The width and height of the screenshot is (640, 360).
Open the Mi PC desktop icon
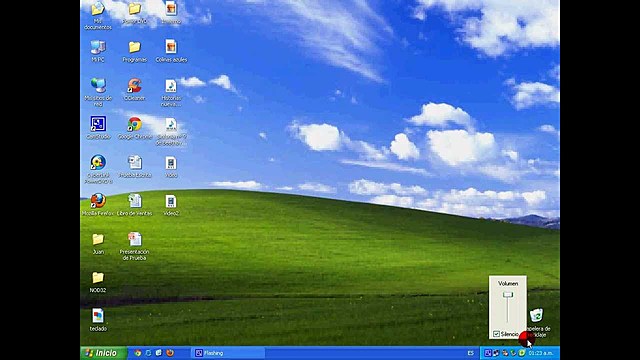coord(98,47)
